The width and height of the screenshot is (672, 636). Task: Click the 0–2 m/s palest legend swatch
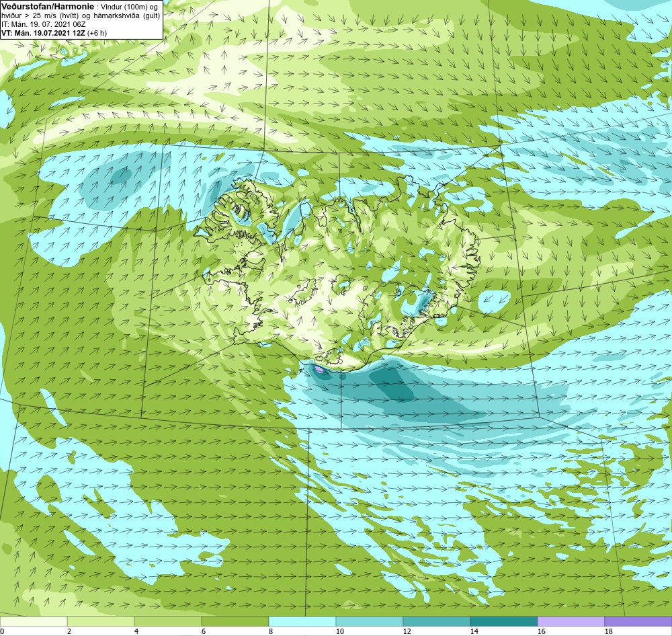click(34, 621)
